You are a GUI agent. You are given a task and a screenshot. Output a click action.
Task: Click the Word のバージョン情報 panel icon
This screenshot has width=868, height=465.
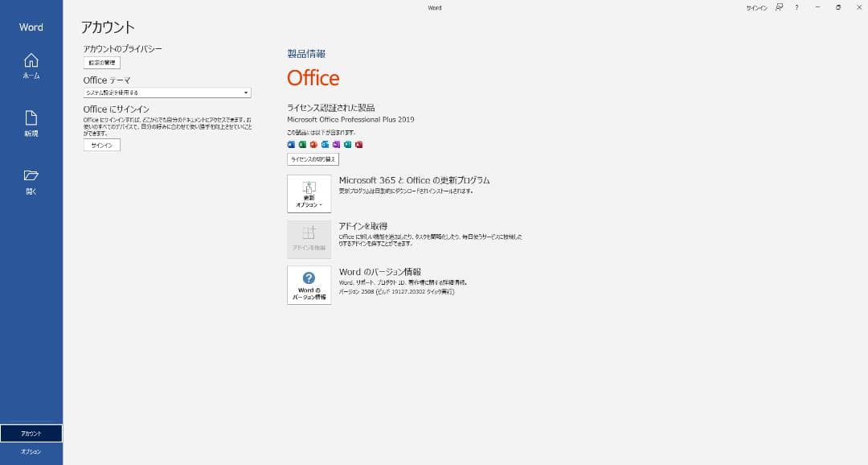[x=309, y=285]
